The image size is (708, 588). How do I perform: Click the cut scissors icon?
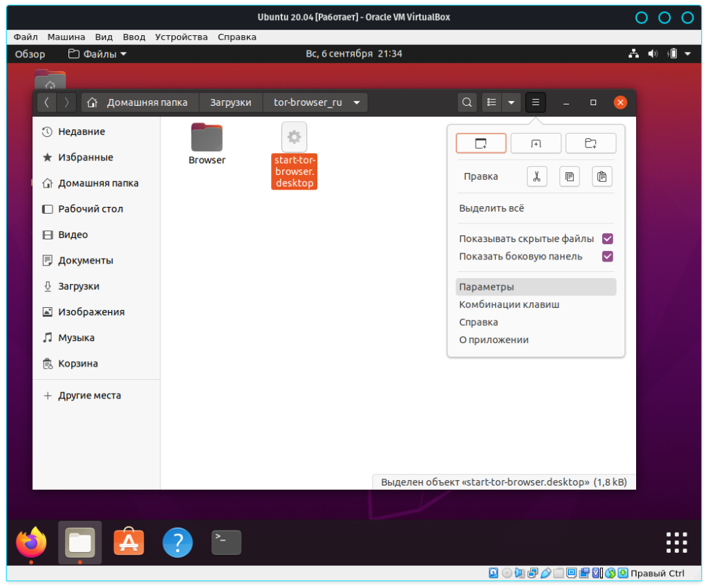[537, 176]
